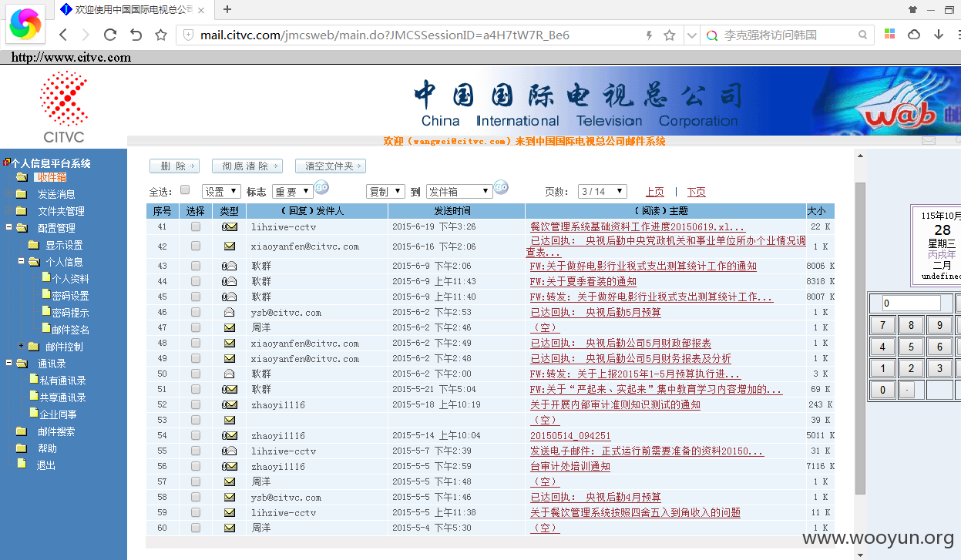Click the shield security icon in address bar
The image size is (961, 560).
click(188, 35)
